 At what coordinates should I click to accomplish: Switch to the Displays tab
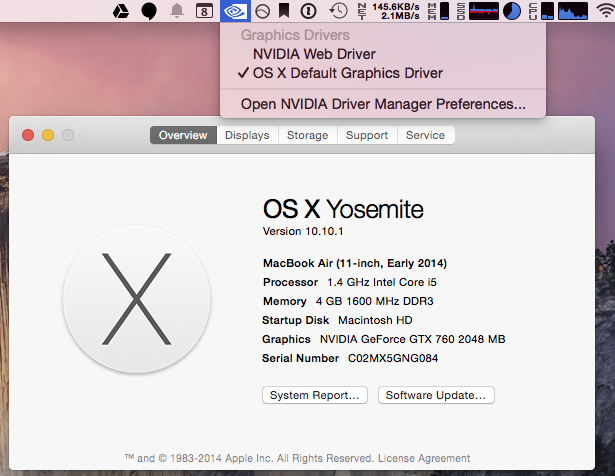click(247, 135)
